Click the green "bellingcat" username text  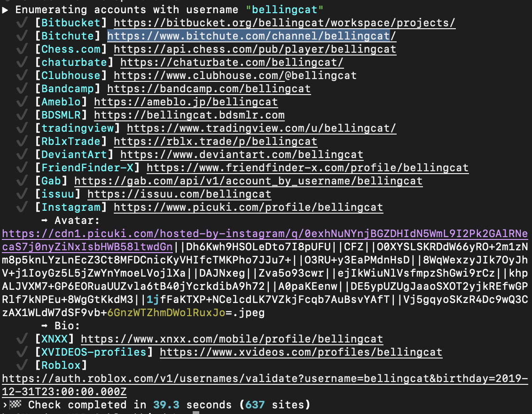[x=284, y=9]
